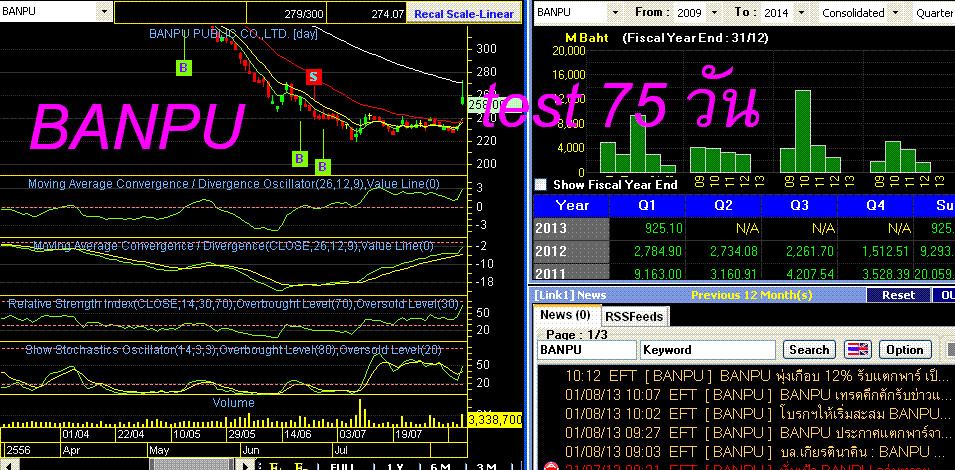
Task: Click the Keyword search field
Action: (x=708, y=350)
